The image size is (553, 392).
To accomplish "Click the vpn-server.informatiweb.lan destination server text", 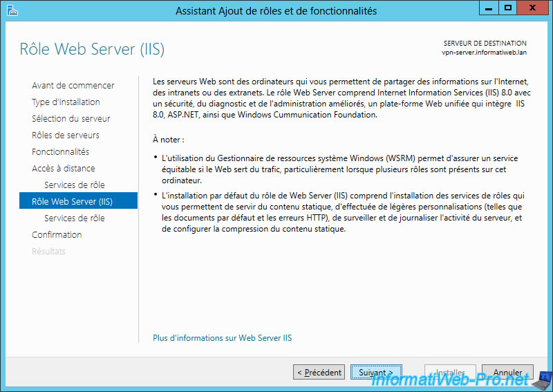I will tap(484, 53).
